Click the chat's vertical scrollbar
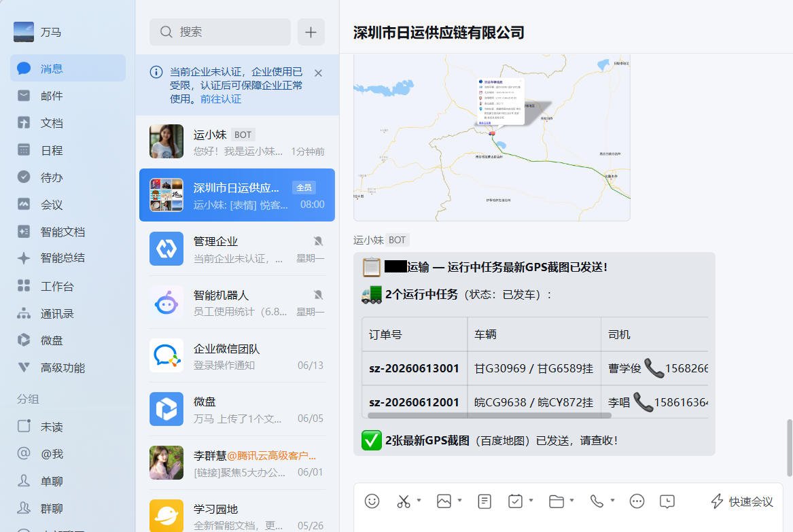793x532 pixels. (790, 448)
